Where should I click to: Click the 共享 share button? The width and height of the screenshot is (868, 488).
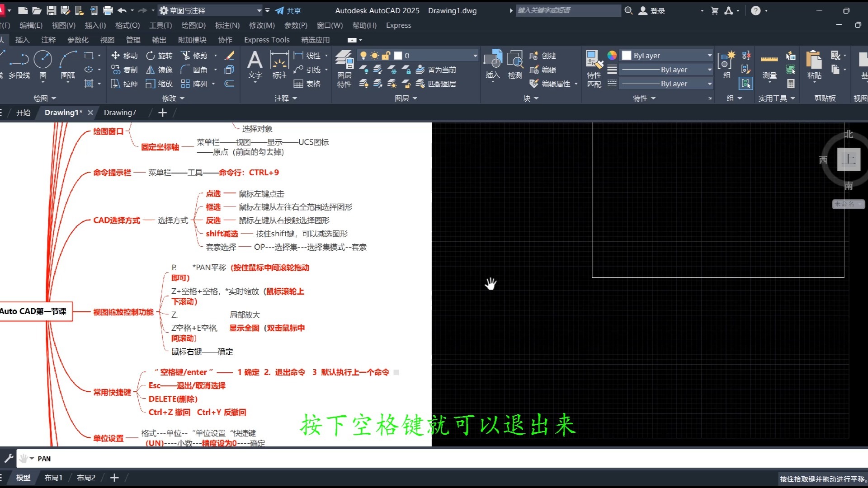[x=288, y=10]
